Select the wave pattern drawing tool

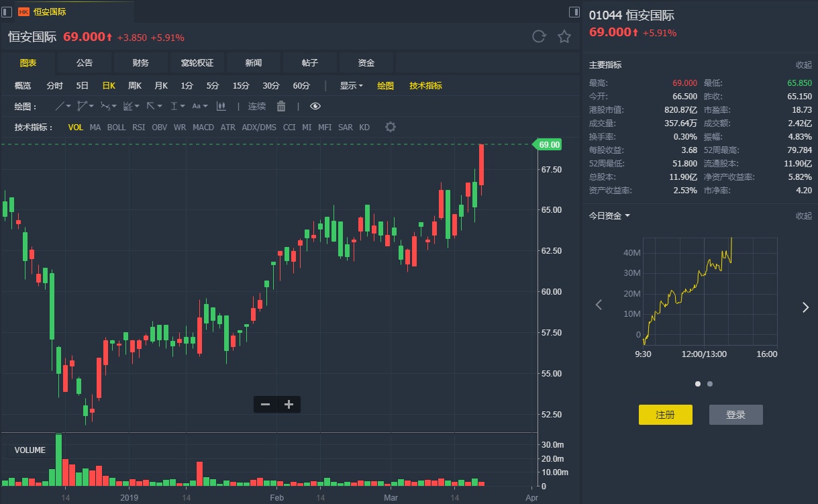pyautogui.click(x=105, y=106)
